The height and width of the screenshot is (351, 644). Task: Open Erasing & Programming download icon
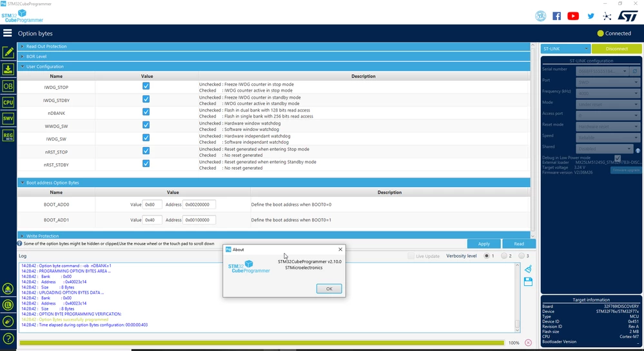point(8,69)
